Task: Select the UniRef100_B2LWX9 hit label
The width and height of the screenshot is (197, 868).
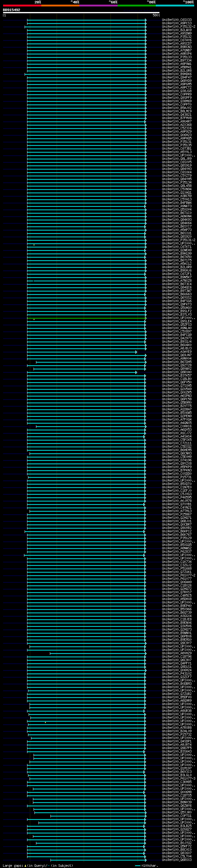Action: click(177, 30)
